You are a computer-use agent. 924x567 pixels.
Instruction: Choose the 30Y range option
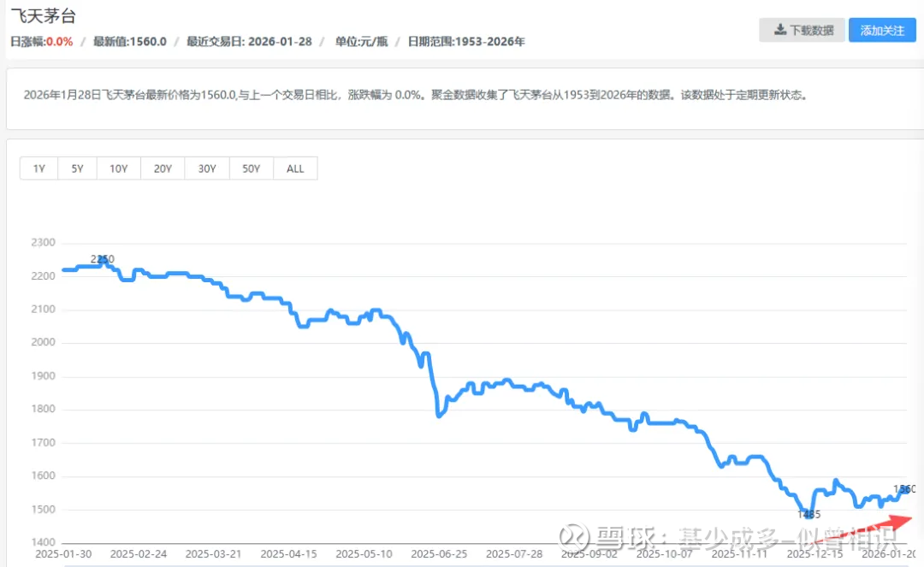coord(207,168)
